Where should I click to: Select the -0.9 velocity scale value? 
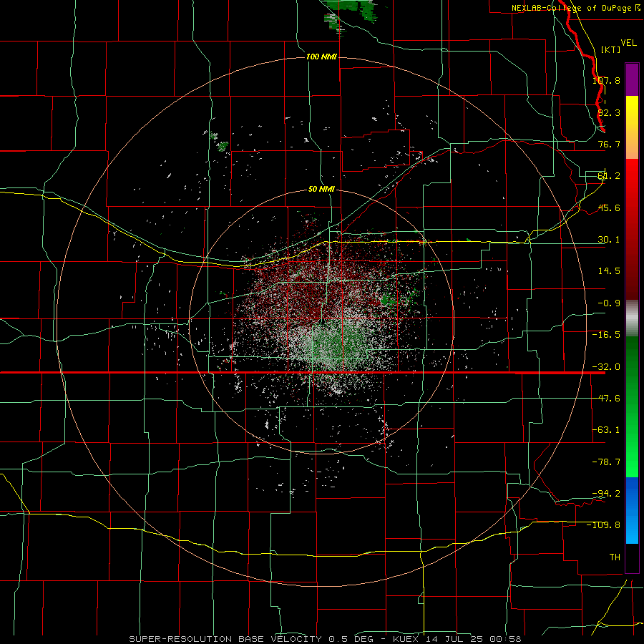tap(609, 303)
